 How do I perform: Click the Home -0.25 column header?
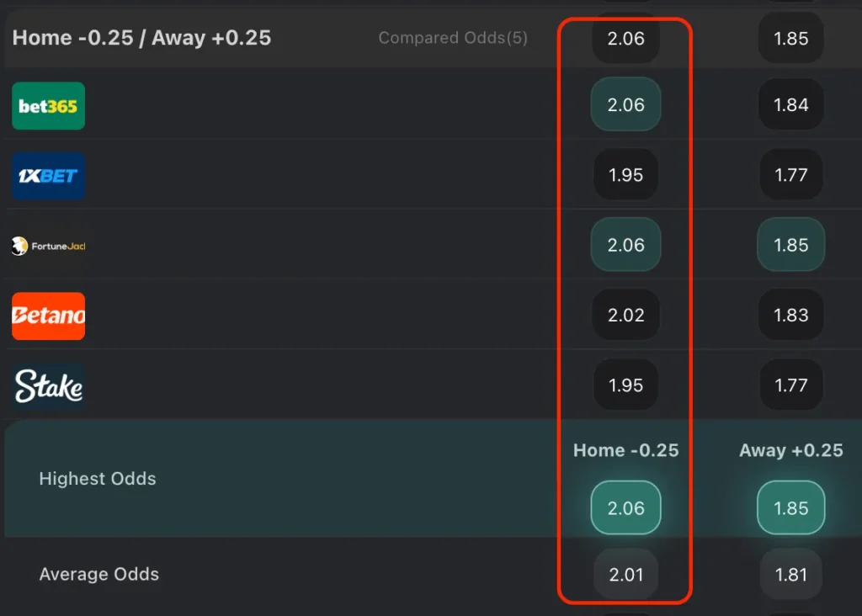click(625, 450)
